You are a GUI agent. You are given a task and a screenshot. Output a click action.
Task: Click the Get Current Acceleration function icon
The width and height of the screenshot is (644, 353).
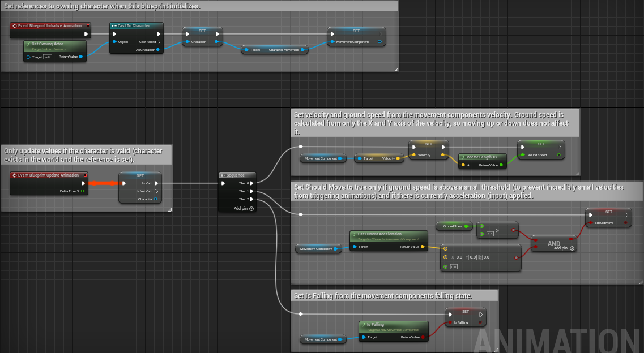[x=355, y=234]
